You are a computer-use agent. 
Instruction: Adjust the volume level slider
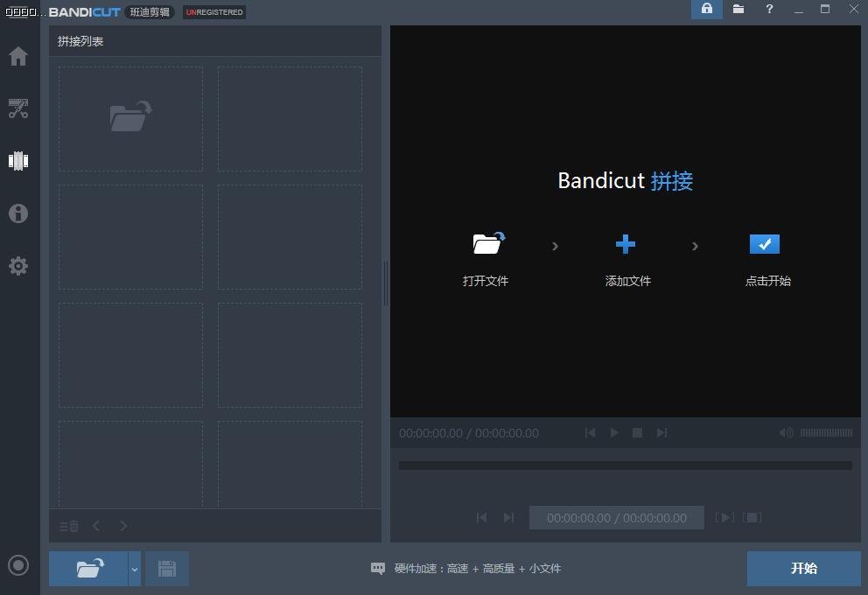pyautogui.click(x=827, y=433)
